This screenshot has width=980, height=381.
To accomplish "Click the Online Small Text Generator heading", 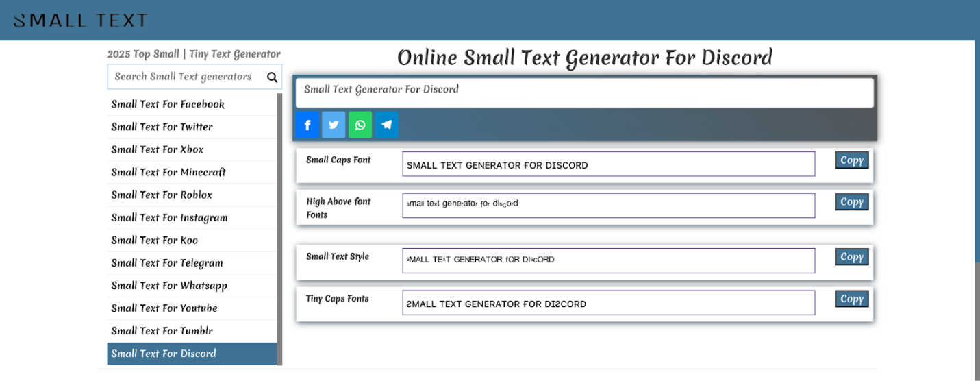I will point(585,58).
